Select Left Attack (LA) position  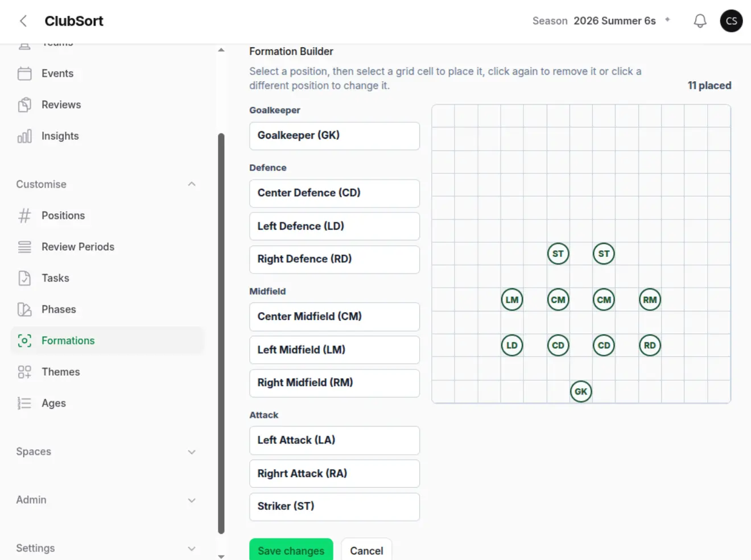(335, 441)
